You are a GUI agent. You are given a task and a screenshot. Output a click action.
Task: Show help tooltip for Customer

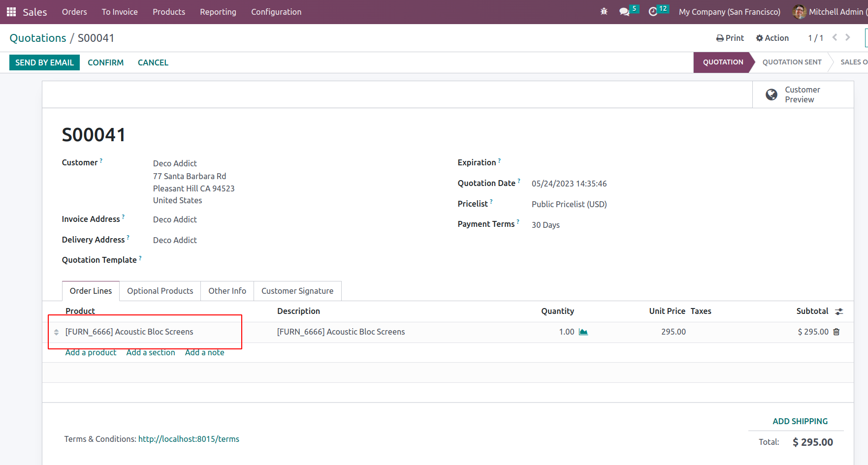(x=101, y=160)
